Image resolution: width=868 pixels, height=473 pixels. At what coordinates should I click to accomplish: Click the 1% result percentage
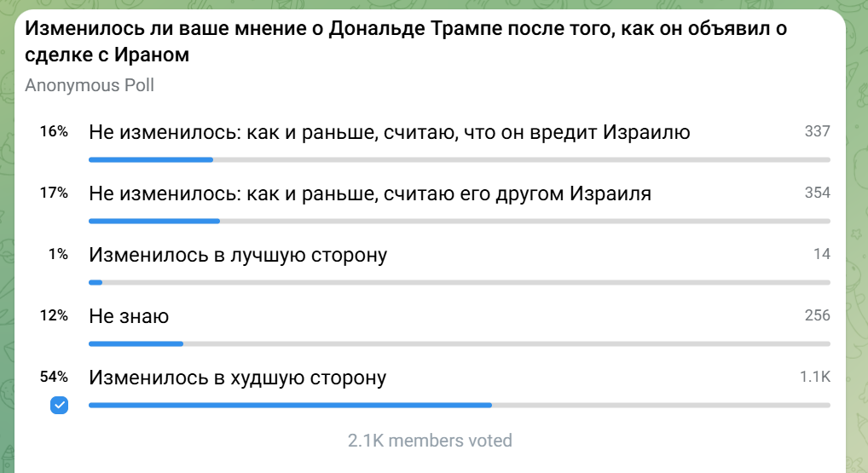coord(58,254)
